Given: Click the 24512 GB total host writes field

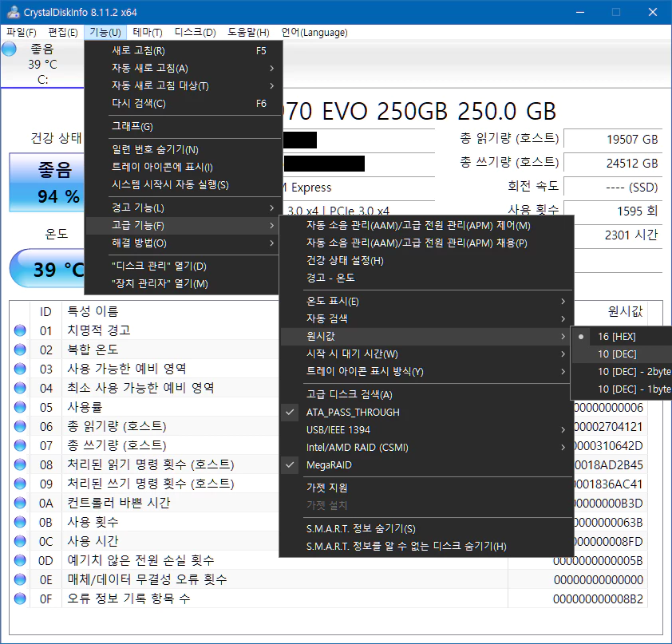Looking at the screenshot, I should (613, 163).
